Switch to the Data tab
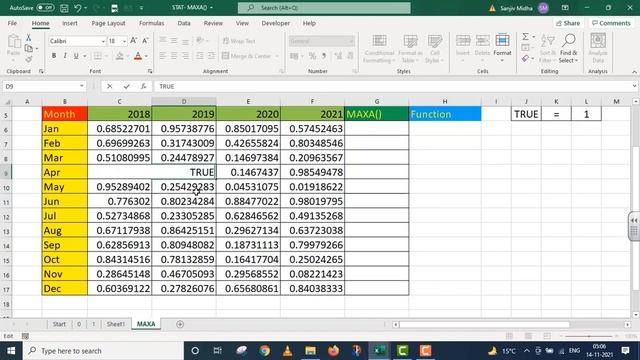640x360 pixels. coord(184,23)
